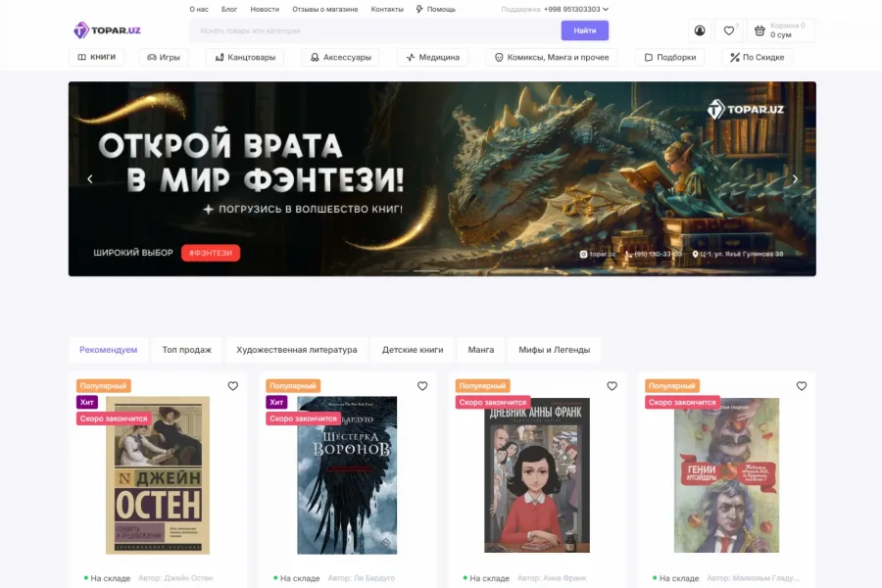Click the #ФЭНТЕЗИ red banner button
This screenshot has width=882, height=588.
[x=211, y=253]
